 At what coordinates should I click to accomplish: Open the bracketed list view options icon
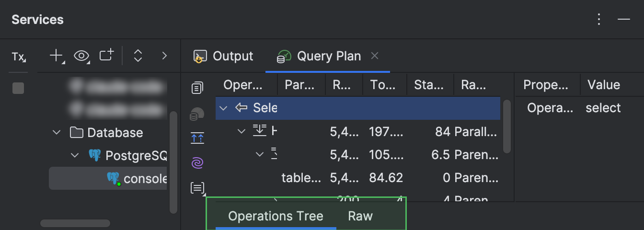[x=197, y=188]
